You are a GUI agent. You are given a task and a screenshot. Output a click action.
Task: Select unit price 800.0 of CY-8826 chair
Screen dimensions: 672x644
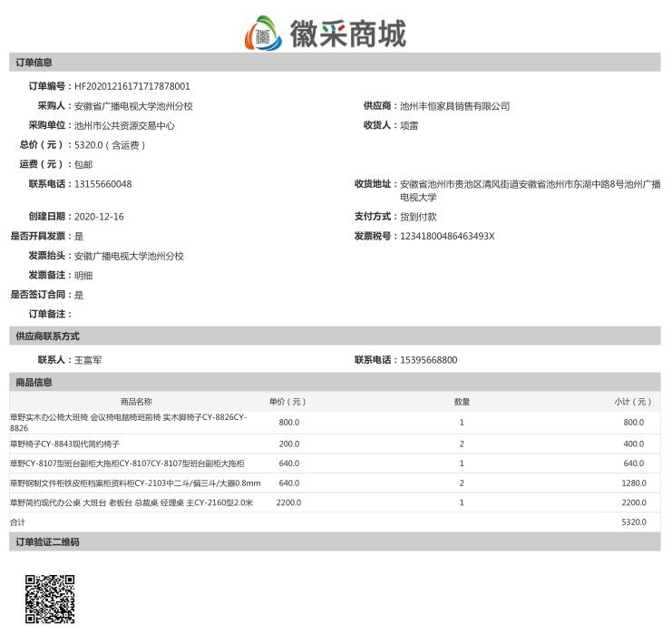tap(289, 423)
